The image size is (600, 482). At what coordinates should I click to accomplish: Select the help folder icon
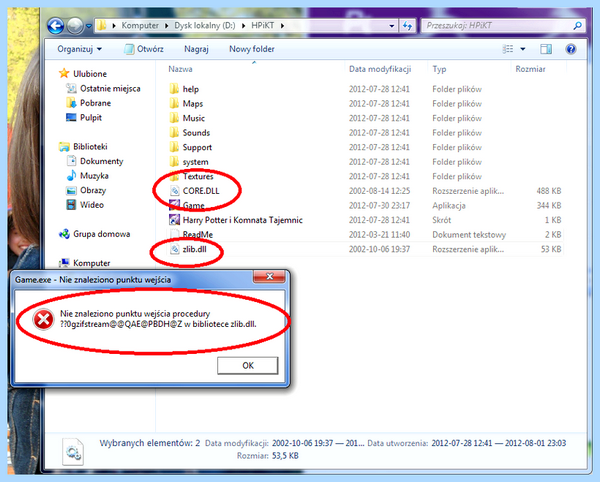click(x=174, y=89)
